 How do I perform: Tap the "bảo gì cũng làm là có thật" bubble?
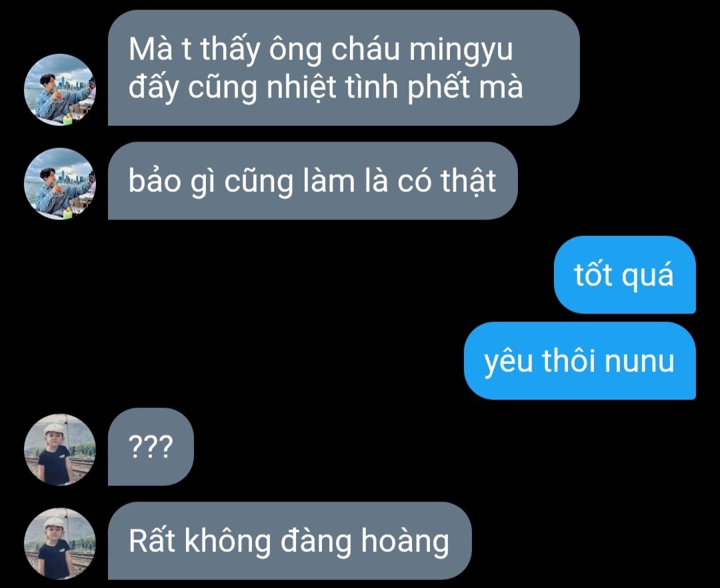tap(313, 181)
